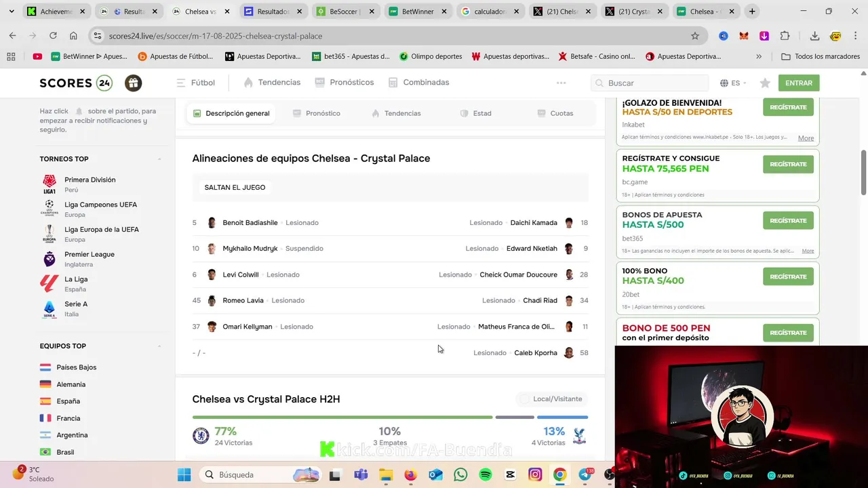Select Países Bajos in Equipos Top
The width and height of the screenshot is (868, 488).
[x=76, y=367]
